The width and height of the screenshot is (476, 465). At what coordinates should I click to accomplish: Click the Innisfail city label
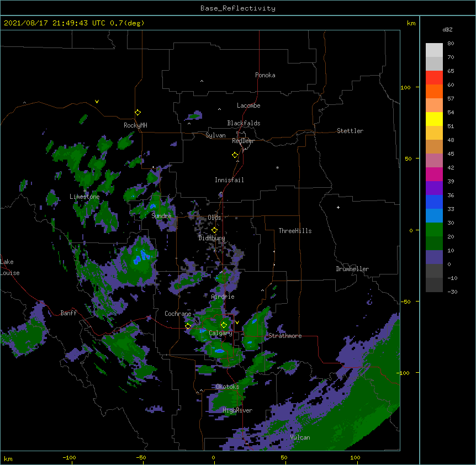229,180
